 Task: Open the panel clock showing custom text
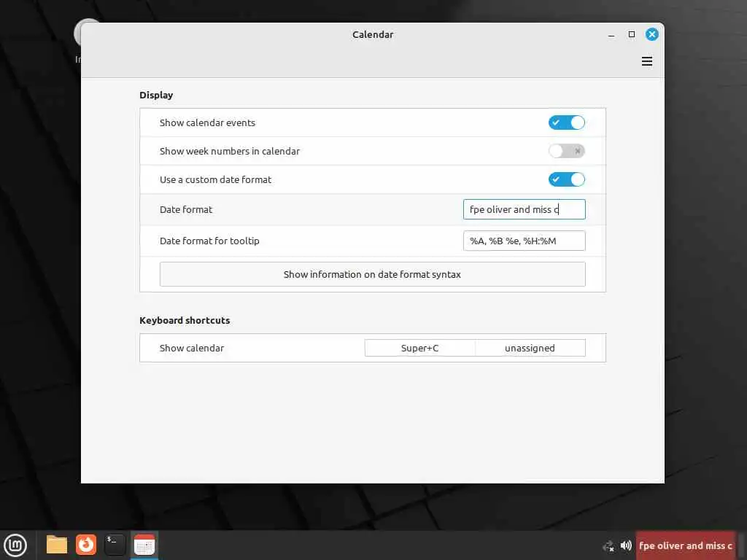pyautogui.click(x=685, y=545)
